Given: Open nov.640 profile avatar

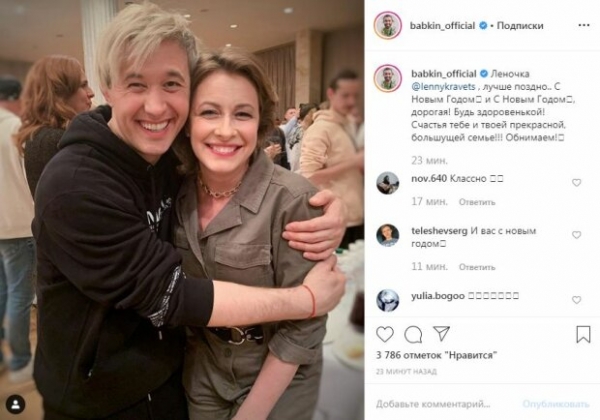Looking at the screenshot, I should (x=388, y=183).
